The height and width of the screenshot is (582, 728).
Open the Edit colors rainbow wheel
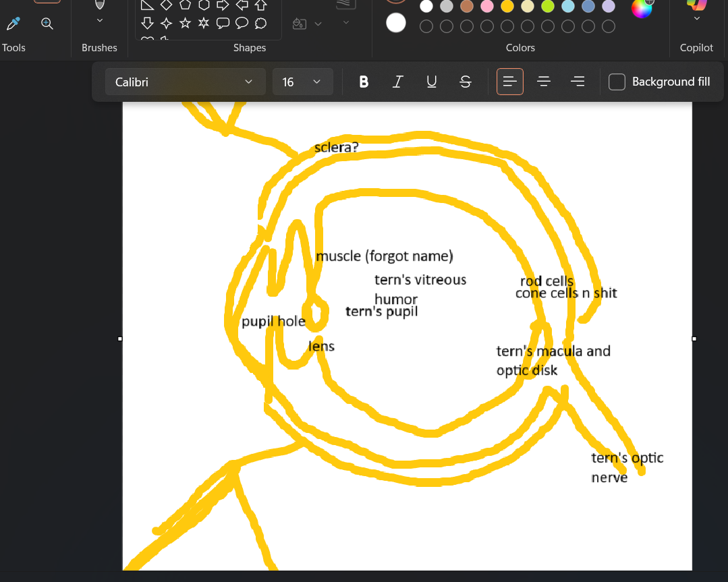click(642, 8)
